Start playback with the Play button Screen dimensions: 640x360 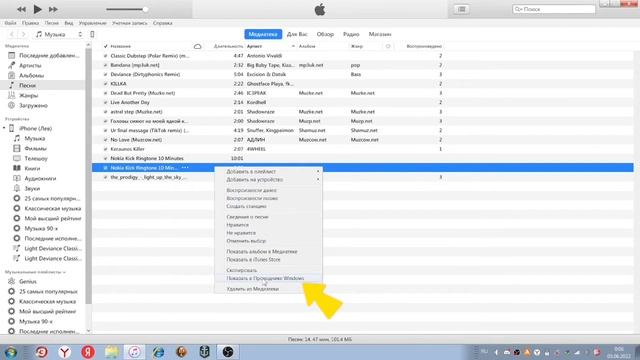coord(37,9)
